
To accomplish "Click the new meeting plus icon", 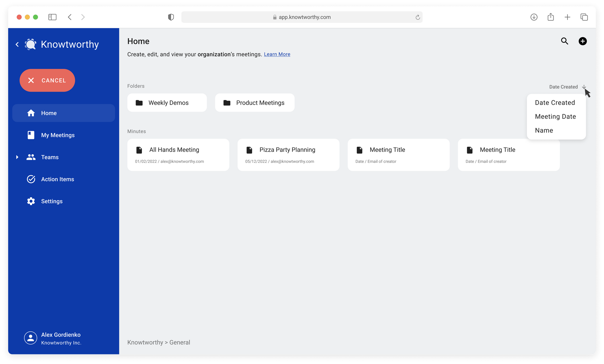I will 583,41.
